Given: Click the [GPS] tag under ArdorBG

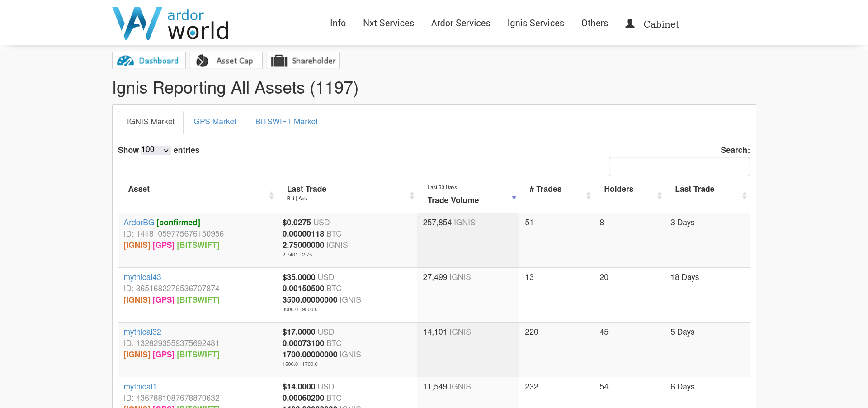Looking at the screenshot, I should click(164, 245).
